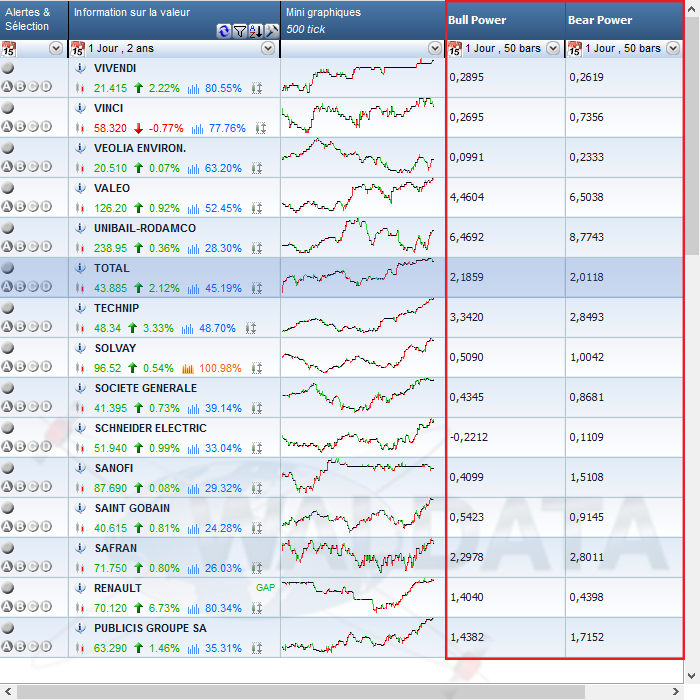700x700 pixels.
Task: Open info icon for TOTAL
Action: tap(80, 268)
